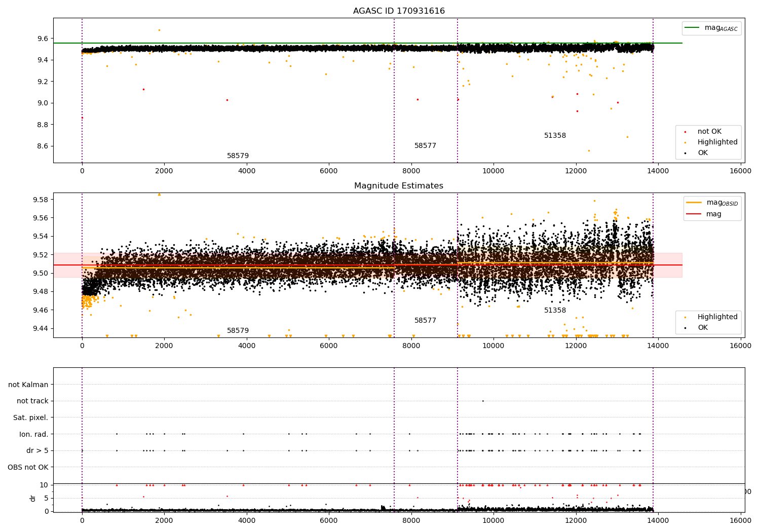Screen dimensions: 760x532
Task: Click x-axis tick 2000 under top plot
Action: 164,171
